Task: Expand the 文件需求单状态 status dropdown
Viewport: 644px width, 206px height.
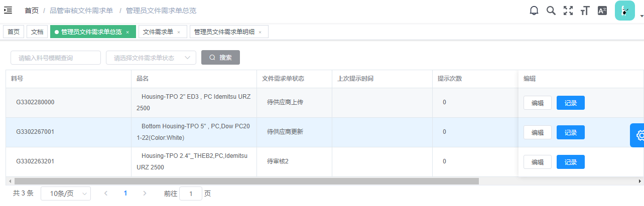Action: point(151,58)
